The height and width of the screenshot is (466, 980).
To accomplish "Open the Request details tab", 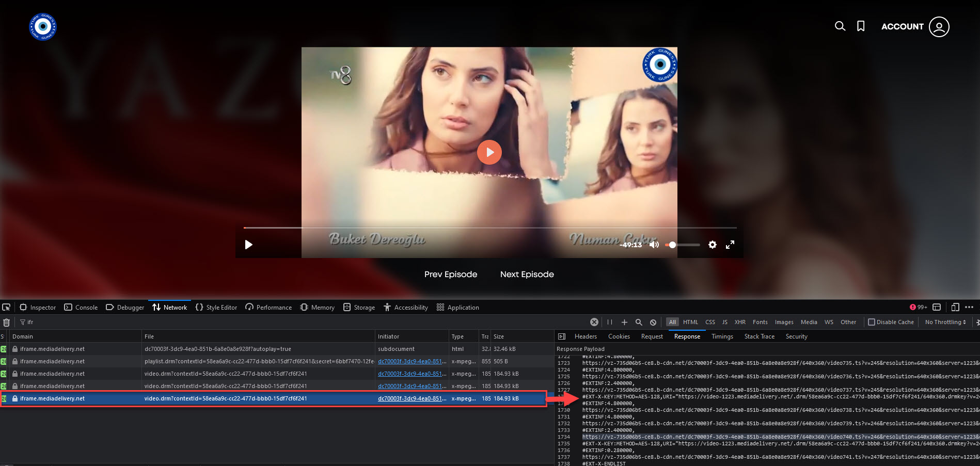I will pos(652,336).
